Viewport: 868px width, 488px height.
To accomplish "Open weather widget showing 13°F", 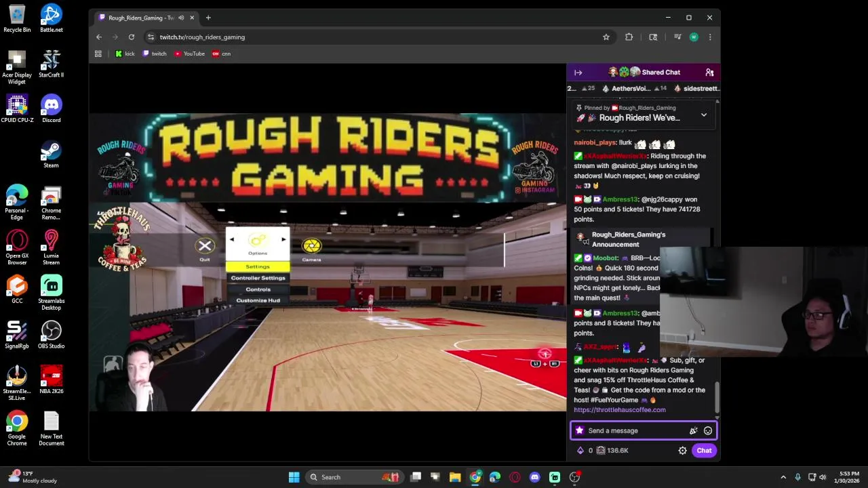I will 33,477.
